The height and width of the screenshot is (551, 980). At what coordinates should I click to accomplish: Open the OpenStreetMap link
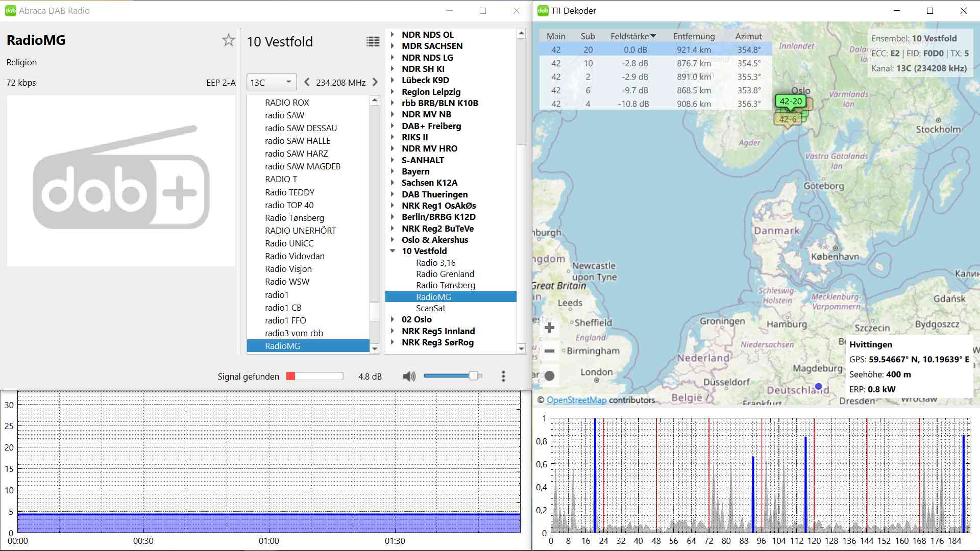coord(576,400)
